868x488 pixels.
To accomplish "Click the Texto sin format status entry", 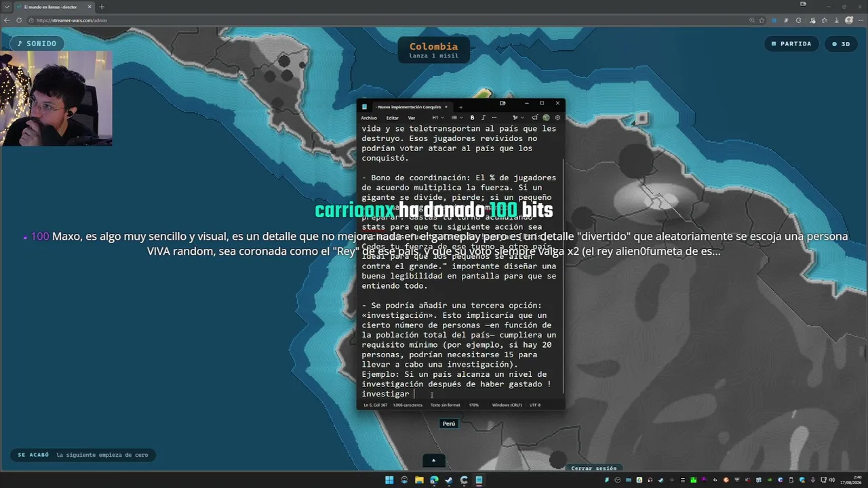I will point(445,405).
